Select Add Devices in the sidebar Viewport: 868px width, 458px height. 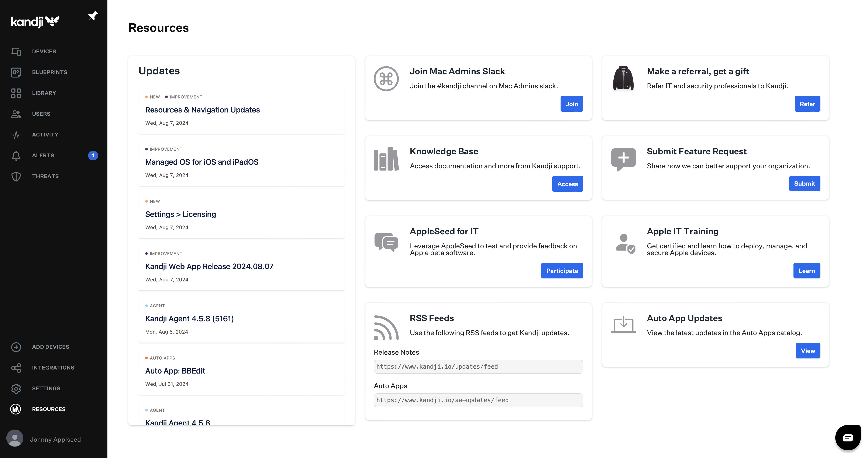(x=51, y=347)
